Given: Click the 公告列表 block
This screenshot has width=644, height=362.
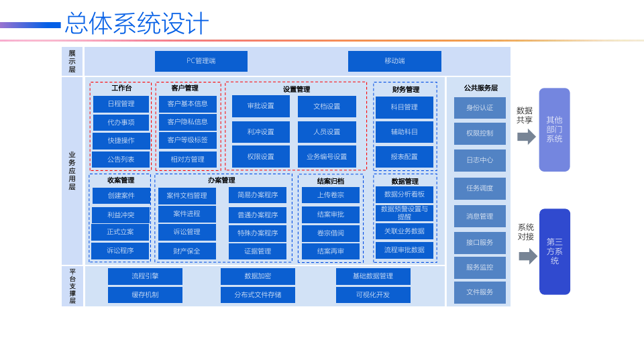Looking at the screenshot, I should point(121,160).
